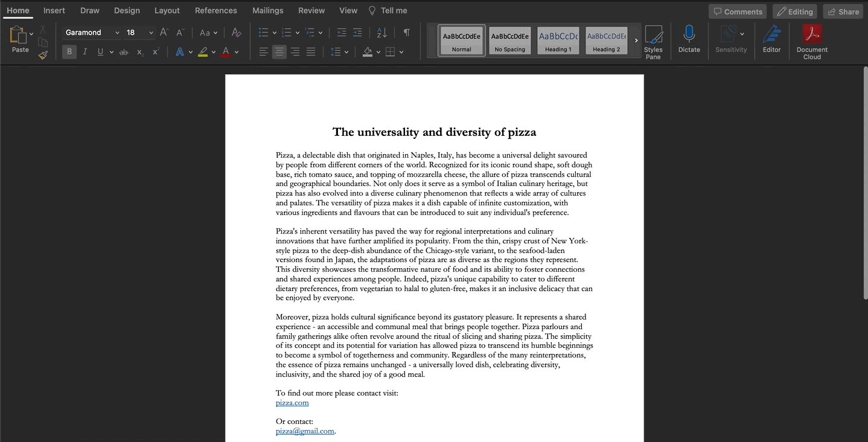This screenshot has width=868, height=442.
Task: Click the Bullets list icon
Action: click(x=263, y=33)
